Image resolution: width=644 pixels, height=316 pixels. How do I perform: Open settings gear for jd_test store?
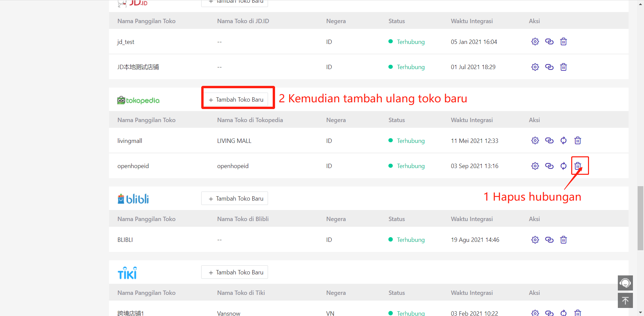pos(535,42)
